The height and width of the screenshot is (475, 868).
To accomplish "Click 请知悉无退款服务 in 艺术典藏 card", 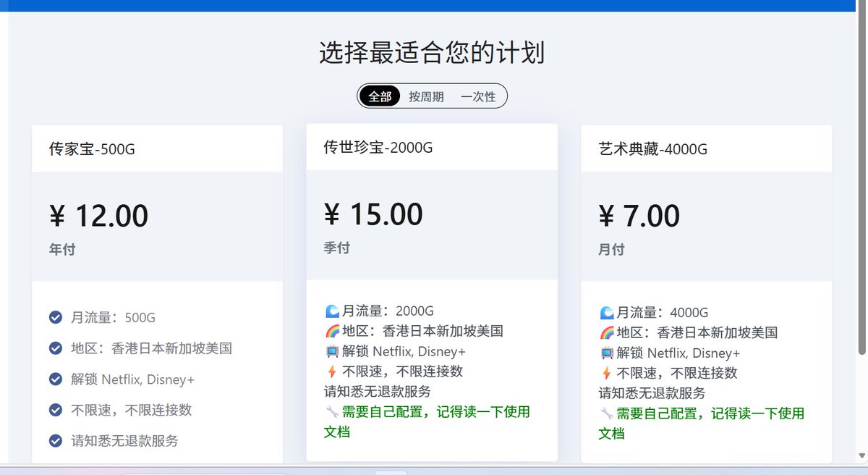I will tap(652, 394).
